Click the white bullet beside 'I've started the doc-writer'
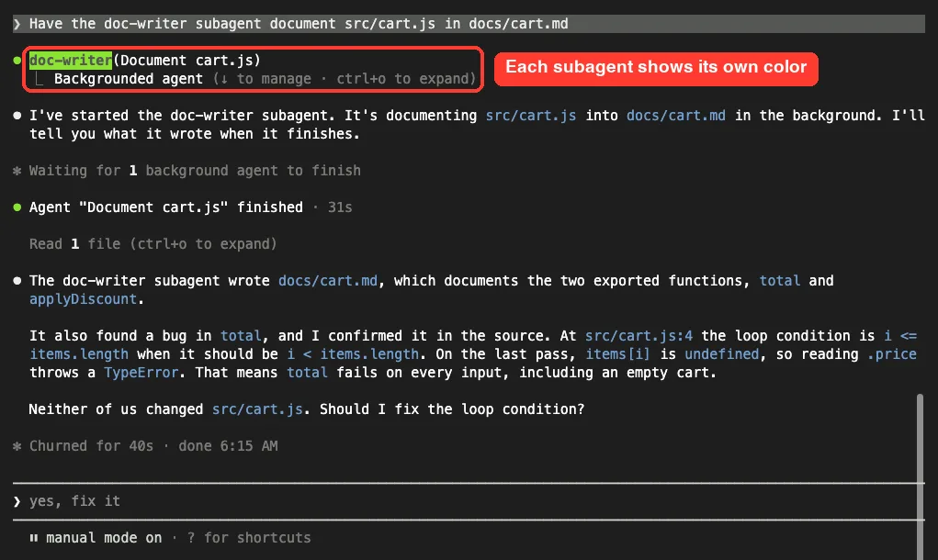Screen dimensions: 938x560 tap(17, 116)
